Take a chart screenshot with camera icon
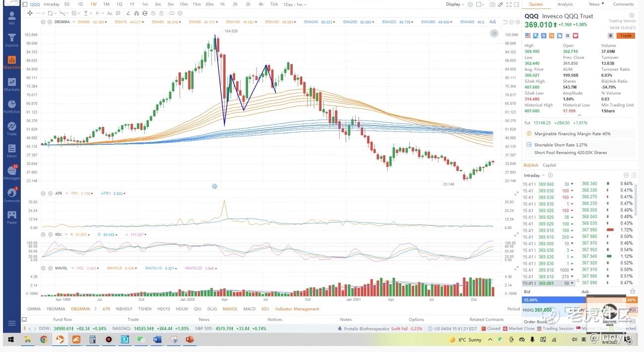Screen dimensions: 644x352 point(492,4)
